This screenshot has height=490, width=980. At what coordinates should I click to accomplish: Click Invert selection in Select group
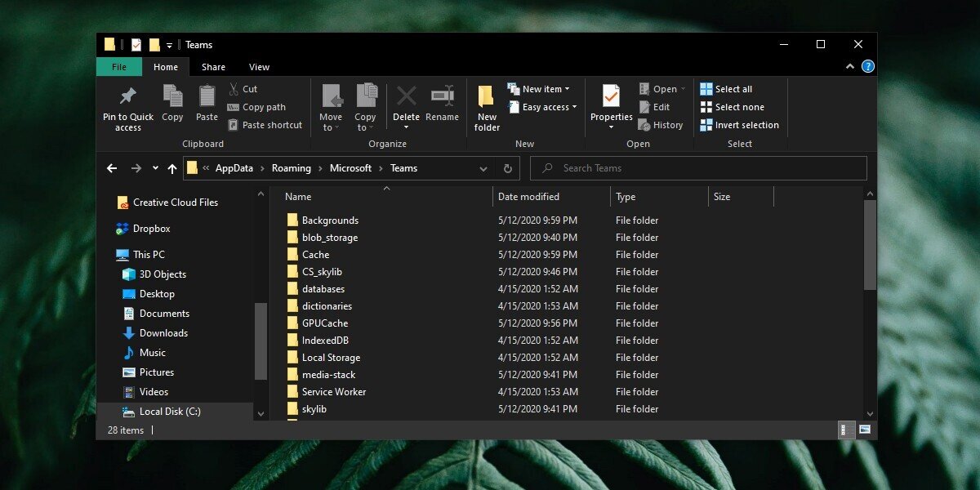[x=739, y=125]
